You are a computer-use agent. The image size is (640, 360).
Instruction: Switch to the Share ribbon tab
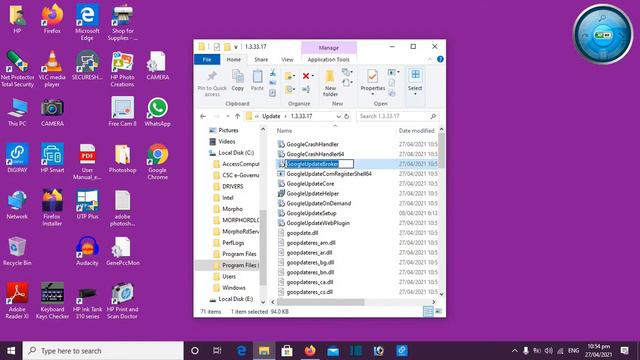click(x=261, y=60)
